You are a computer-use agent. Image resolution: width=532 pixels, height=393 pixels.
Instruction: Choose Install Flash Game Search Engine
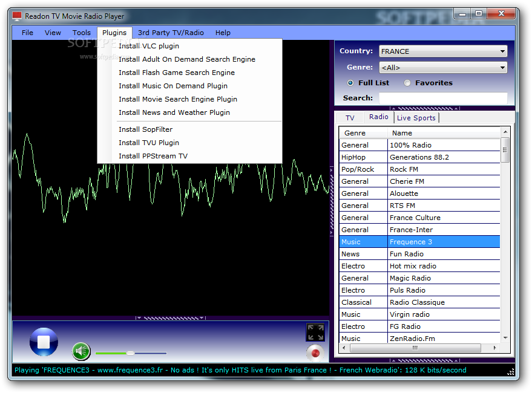point(189,73)
